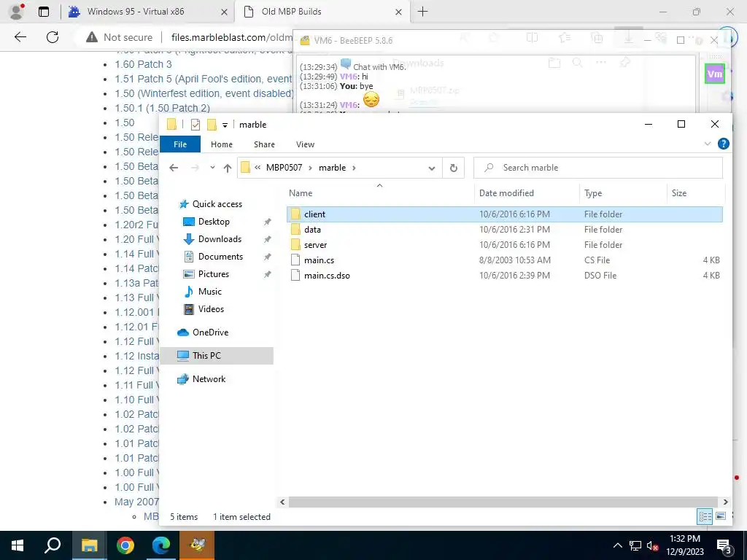The image size is (747, 560).
Task: Select Quick access in navigation pane
Action: (217, 204)
